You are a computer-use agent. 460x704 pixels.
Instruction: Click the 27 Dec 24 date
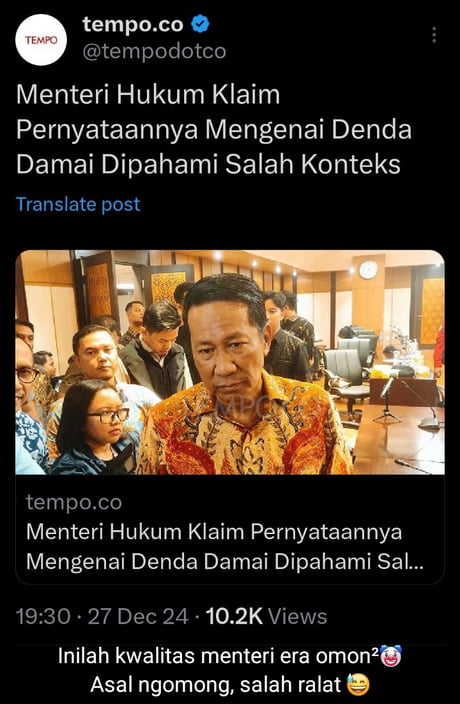[138, 616]
